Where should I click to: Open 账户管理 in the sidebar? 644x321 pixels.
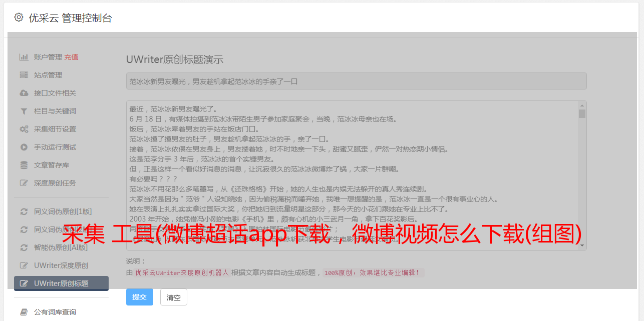48,57
